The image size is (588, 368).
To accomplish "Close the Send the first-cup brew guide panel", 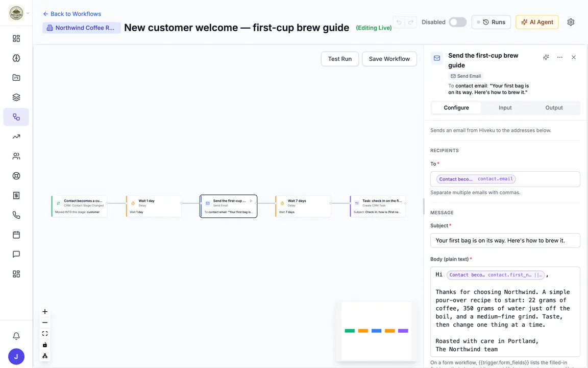I will 574,57.
